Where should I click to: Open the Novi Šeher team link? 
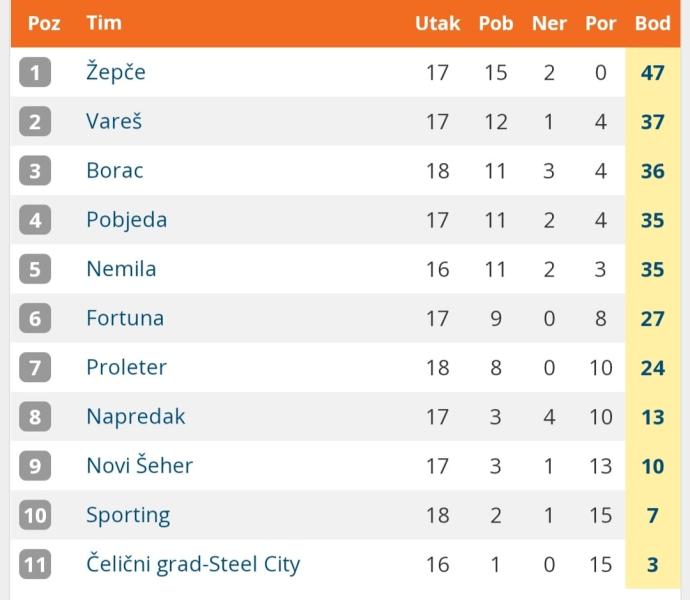pos(140,465)
